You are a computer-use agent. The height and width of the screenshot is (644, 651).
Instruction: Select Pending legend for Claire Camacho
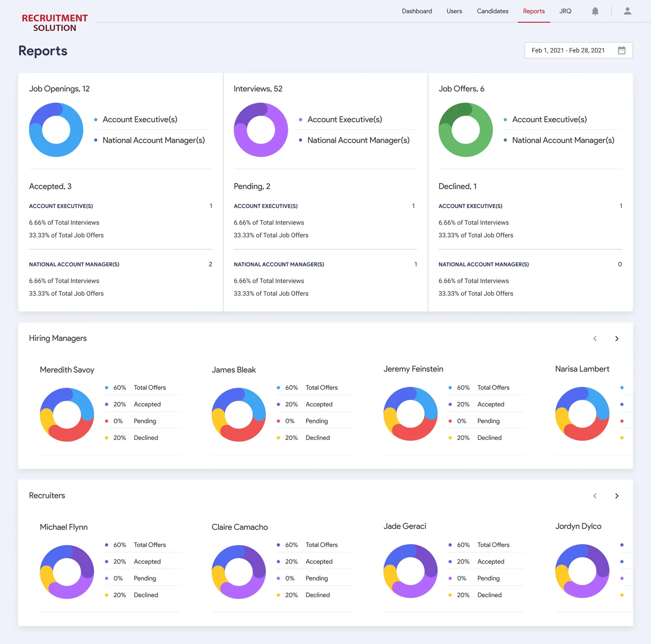pos(302,579)
